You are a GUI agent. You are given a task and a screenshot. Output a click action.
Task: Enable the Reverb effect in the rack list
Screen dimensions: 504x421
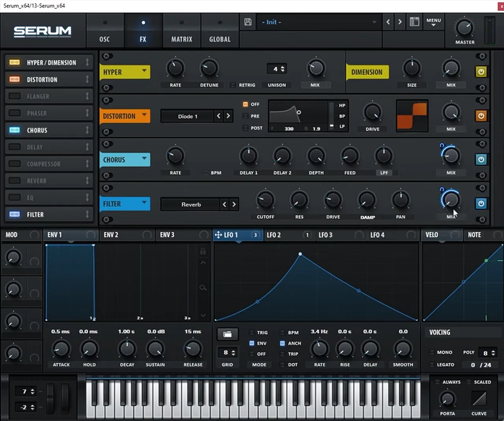(x=15, y=181)
